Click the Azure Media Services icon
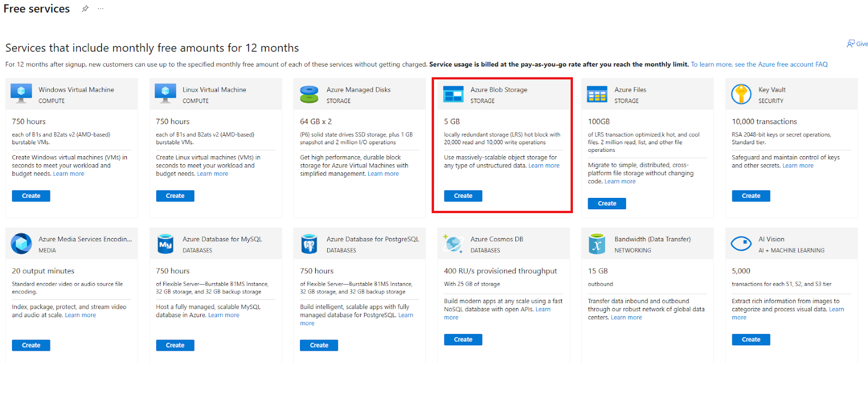 21,243
